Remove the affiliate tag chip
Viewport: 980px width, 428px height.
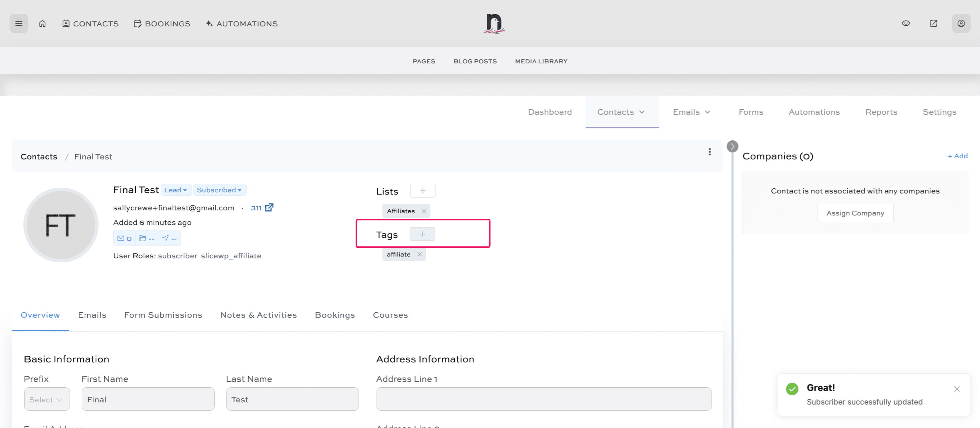pyautogui.click(x=419, y=254)
